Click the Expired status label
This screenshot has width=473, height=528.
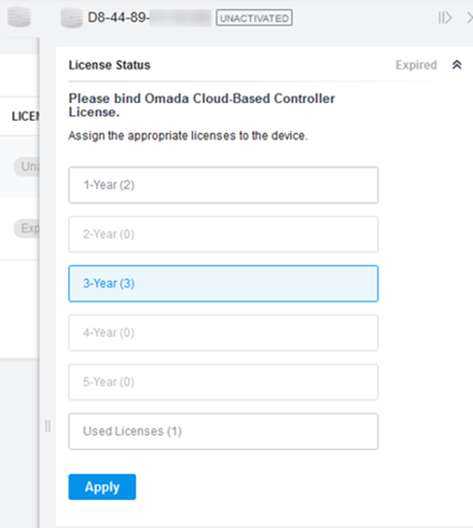point(416,65)
